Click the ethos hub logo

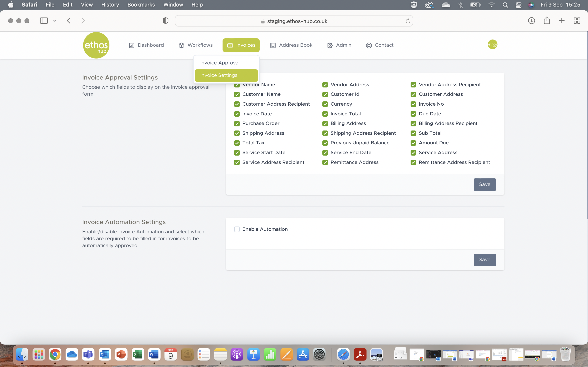click(x=96, y=45)
